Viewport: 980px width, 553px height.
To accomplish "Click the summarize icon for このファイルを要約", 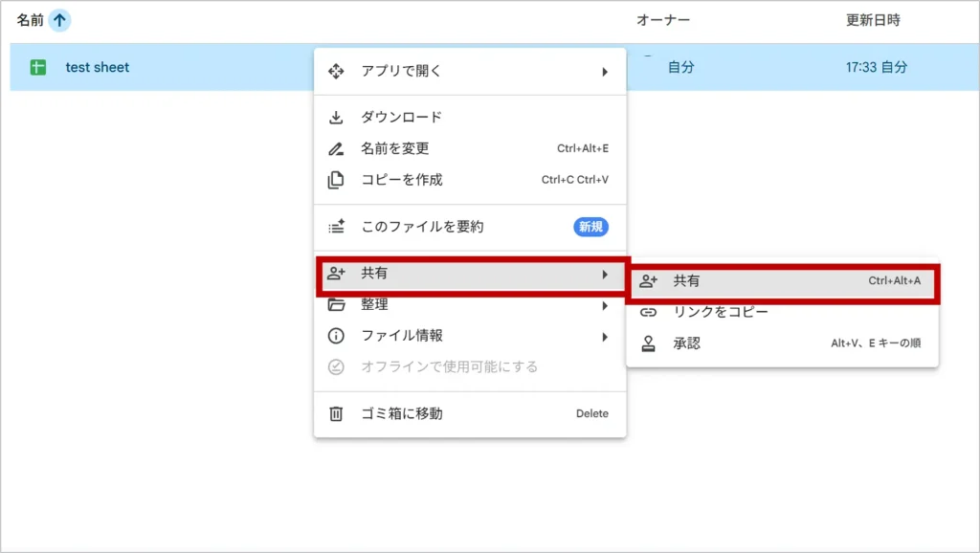I will [336, 227].
